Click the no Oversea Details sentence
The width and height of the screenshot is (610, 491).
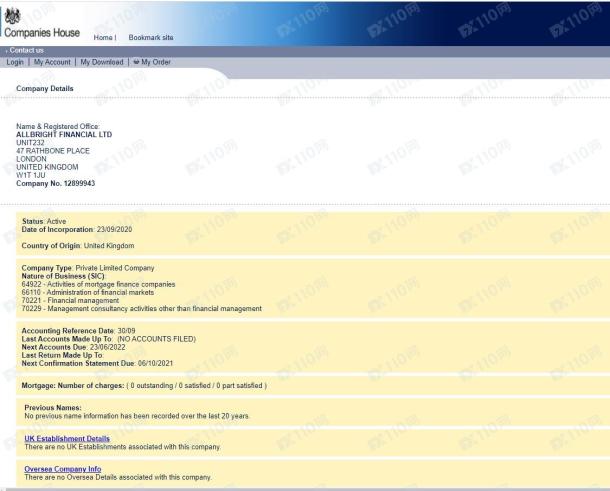(118, 477)
